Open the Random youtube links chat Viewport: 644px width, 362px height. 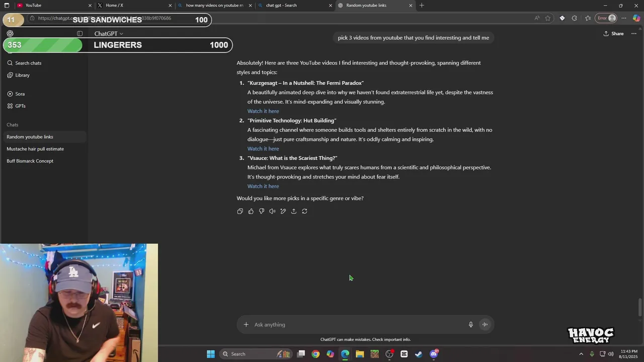44,137
